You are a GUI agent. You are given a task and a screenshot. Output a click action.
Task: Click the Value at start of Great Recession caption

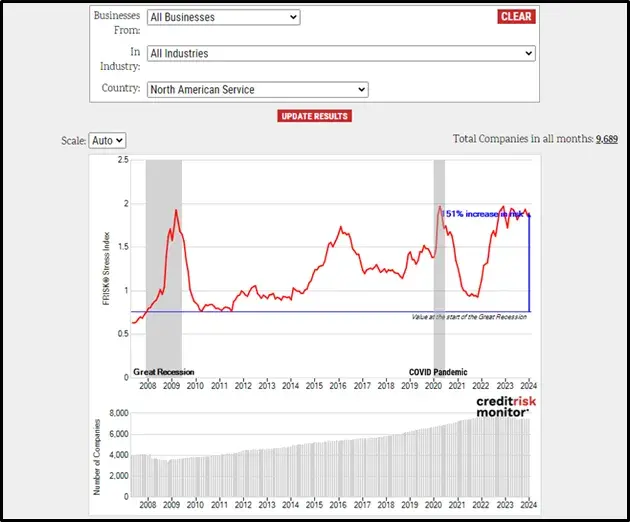click(x=469, y=317)
